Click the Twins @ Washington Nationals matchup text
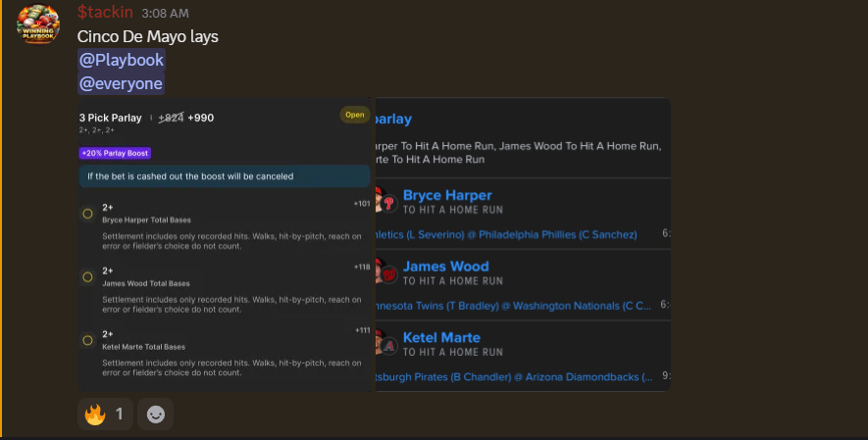 (513, 306)
